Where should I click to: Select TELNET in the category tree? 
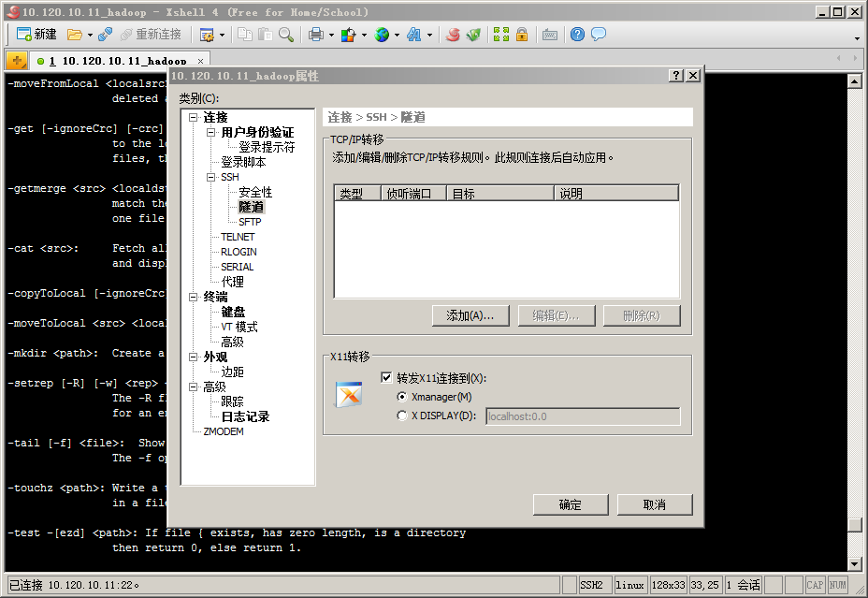(238, 237)
